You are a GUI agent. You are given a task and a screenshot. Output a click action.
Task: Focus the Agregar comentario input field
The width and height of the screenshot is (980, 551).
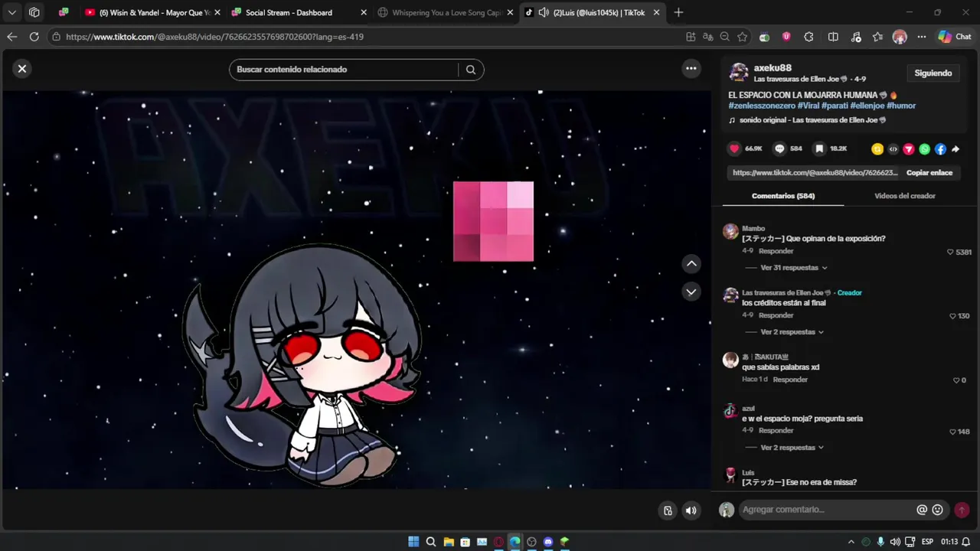coord(827,510)
